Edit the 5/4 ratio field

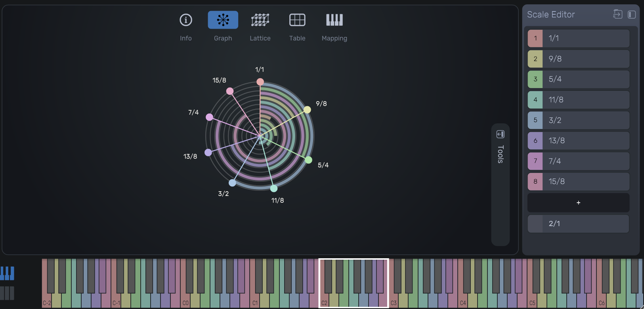click(x=586, y=79)
